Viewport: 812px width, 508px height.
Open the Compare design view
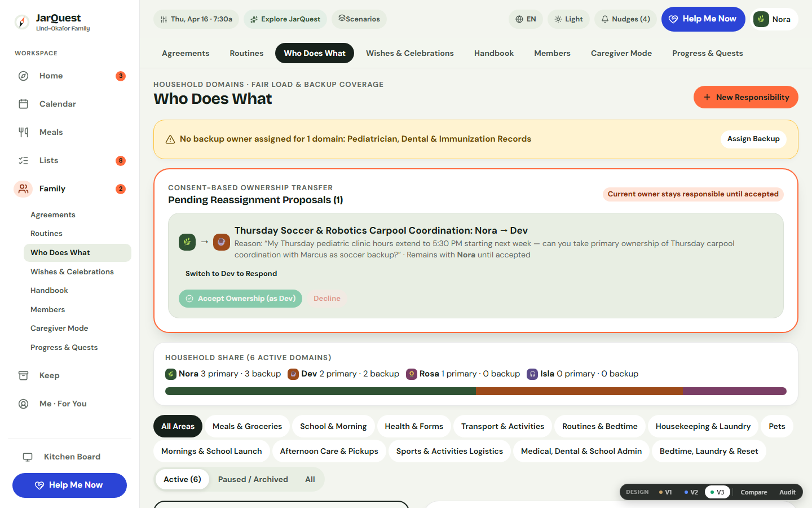click(x=753, y=492)
